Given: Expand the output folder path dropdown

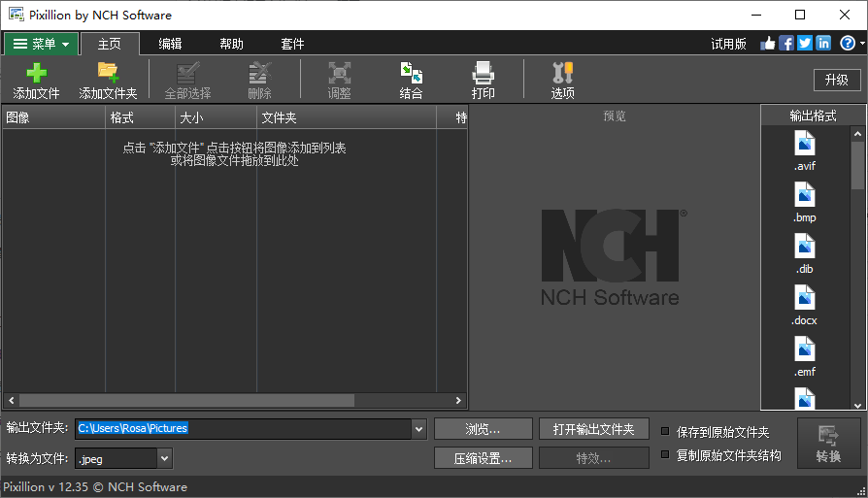Looking at the screenshot, I should [x=419, y=429].
